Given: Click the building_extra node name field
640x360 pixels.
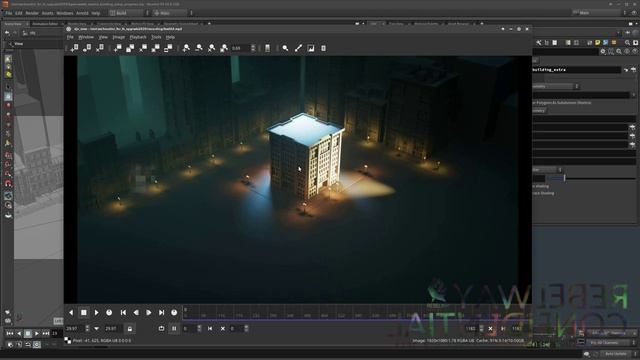Looking at the screenshot, I should (x=576, y=70).
